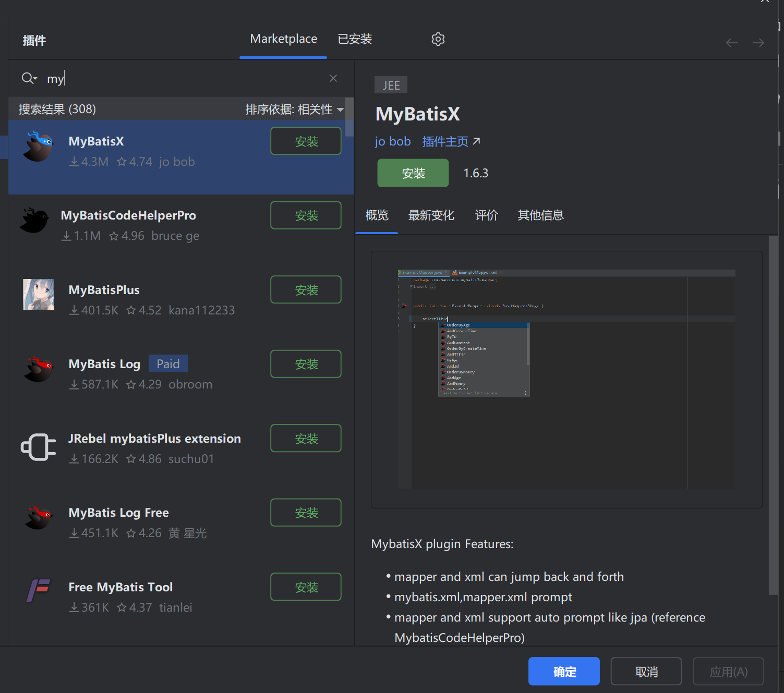Open the 最新变化 tab
784x693 pixels.
[x=431, y=215]
